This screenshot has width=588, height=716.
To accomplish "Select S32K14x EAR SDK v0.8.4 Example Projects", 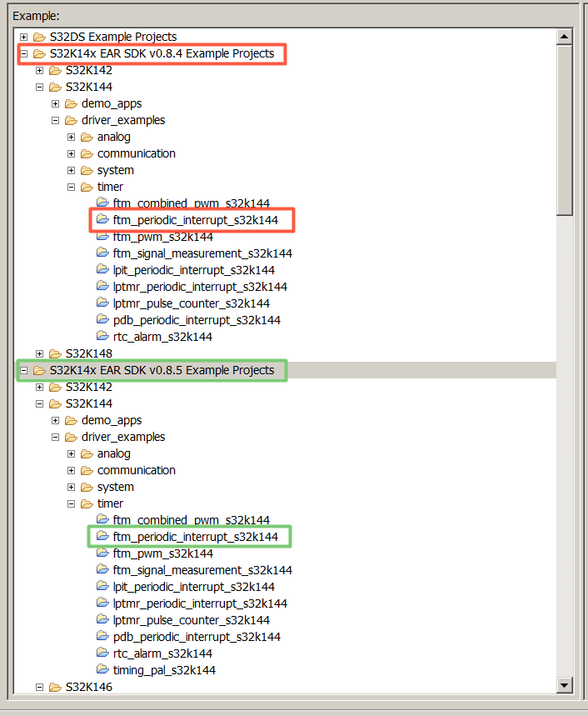I will [162, 53].
